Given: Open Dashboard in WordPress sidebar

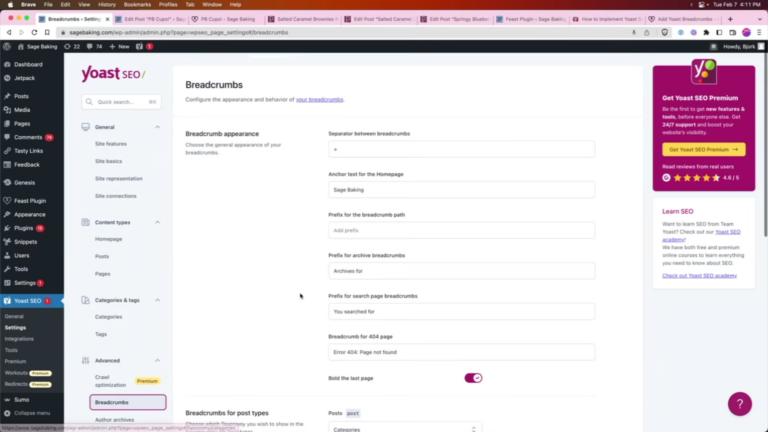Looking at the screenshot, I should pyautogui.click(x=28, y=64).
